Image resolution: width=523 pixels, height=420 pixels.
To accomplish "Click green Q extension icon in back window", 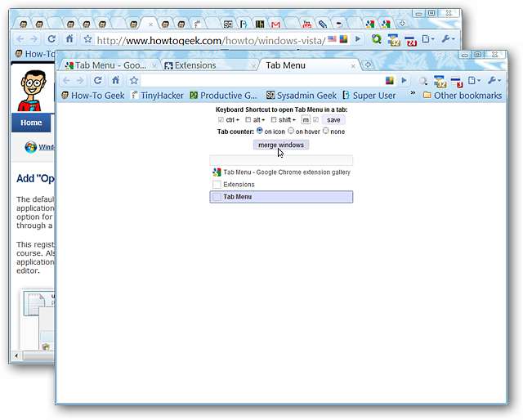I will tap(377, 39).
